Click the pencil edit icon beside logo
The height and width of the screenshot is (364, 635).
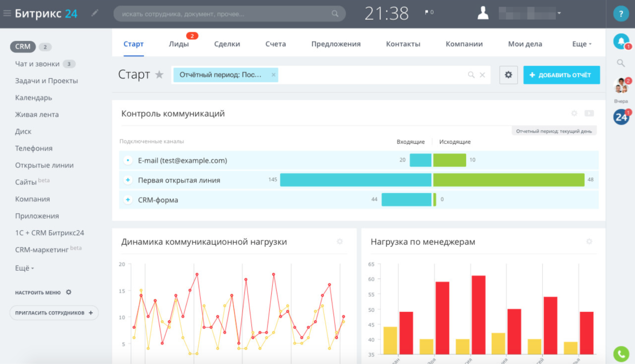click(95, 13)
